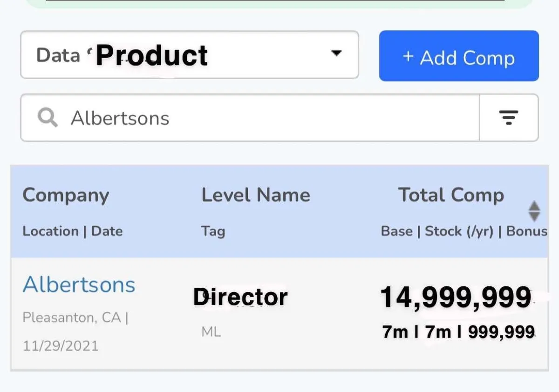Click the Base | Stock | Bonus subheader
Screen dimensions: 559x392
point(464,231)
